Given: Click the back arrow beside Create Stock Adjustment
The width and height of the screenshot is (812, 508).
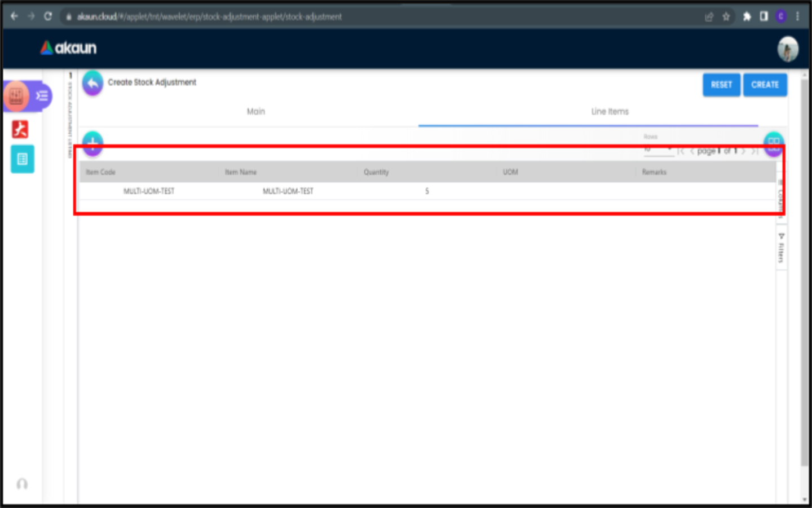Looking at the screenshot, I should pos(92,83).
